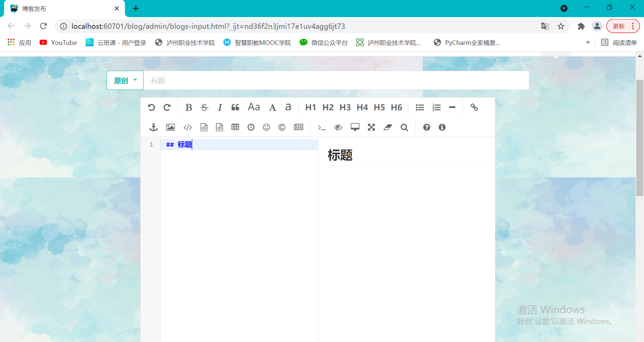
Task: Insert an image
Action: 170,127
